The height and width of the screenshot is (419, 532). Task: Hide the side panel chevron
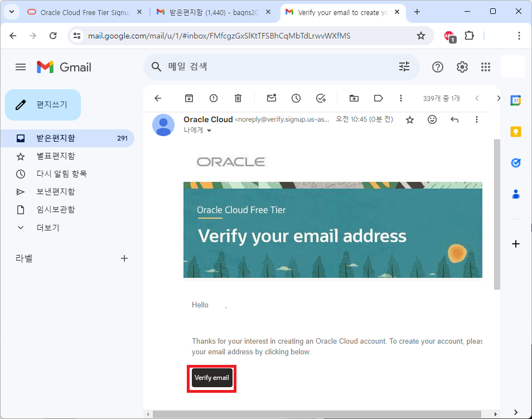[x=516, y=412]
